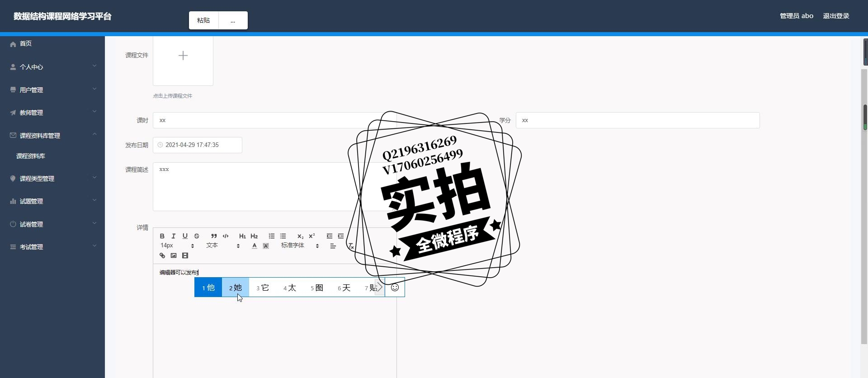
Task: Open the 文本 heading style dropdown
Action: pos(223,246)
